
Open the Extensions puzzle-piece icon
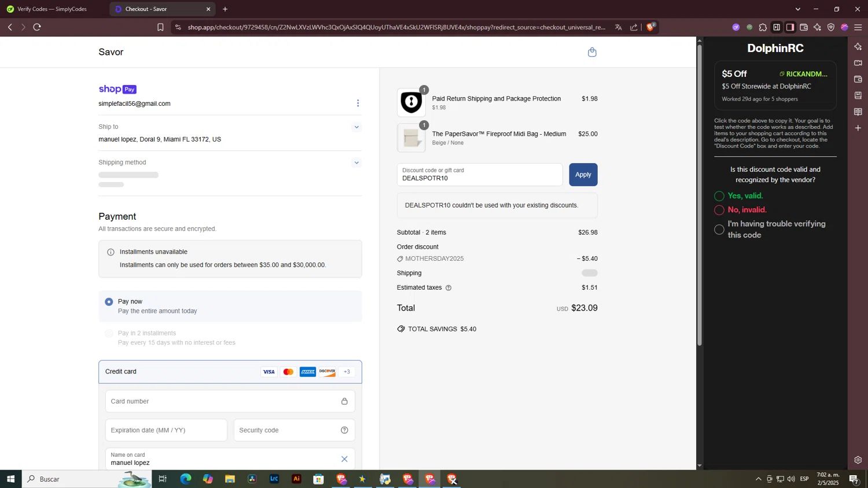[763, 27]
